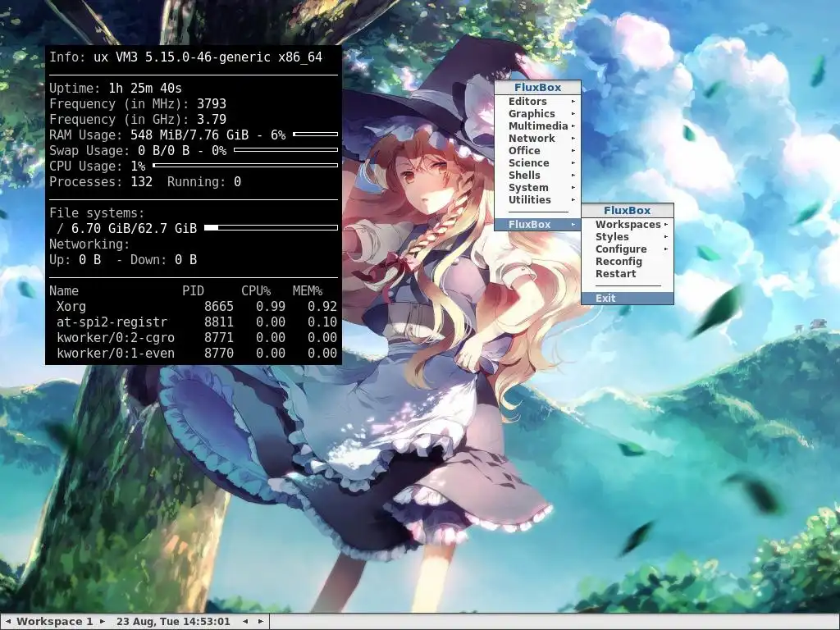Click the Workspace 1 label in toolbar

[x=55, y=622]
